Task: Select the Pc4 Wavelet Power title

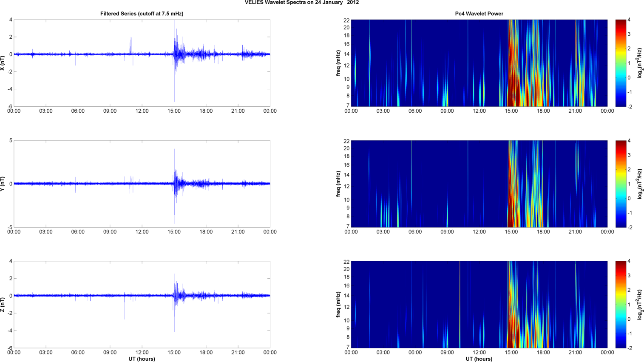Action: coord(479,14)
